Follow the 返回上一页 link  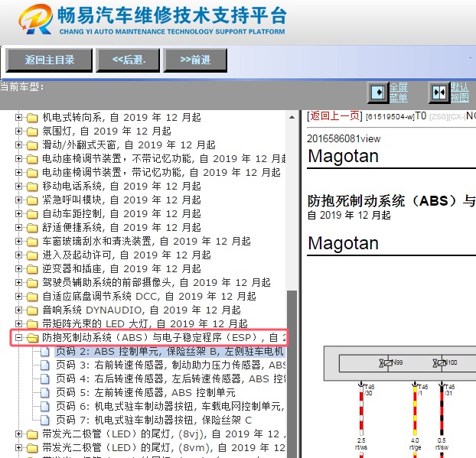click(x=334, y=116)
